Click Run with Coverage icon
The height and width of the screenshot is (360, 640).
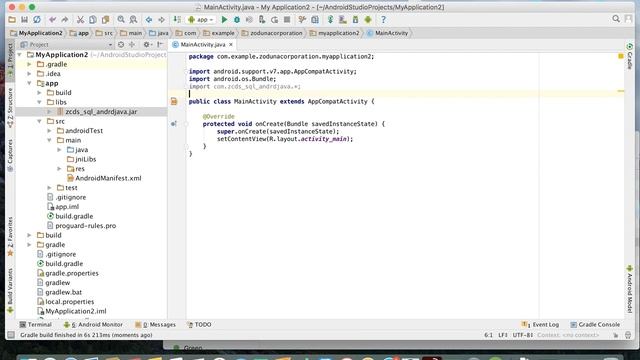coord(249,20)
